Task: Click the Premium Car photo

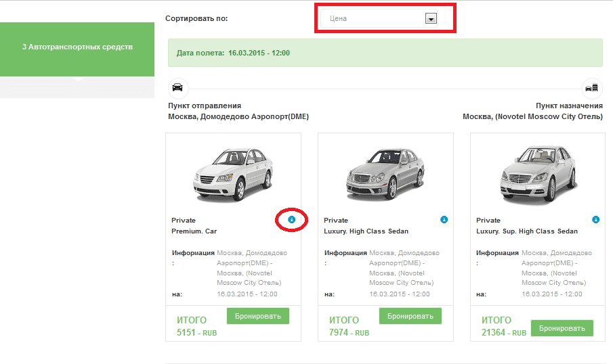Action: [232, 173]
